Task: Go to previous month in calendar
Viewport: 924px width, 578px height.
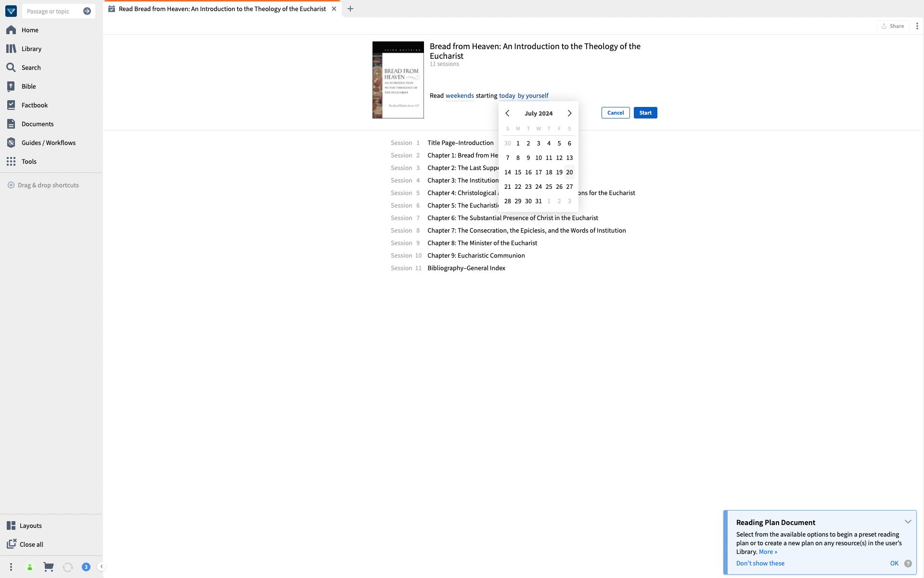Action: point(507,113)
